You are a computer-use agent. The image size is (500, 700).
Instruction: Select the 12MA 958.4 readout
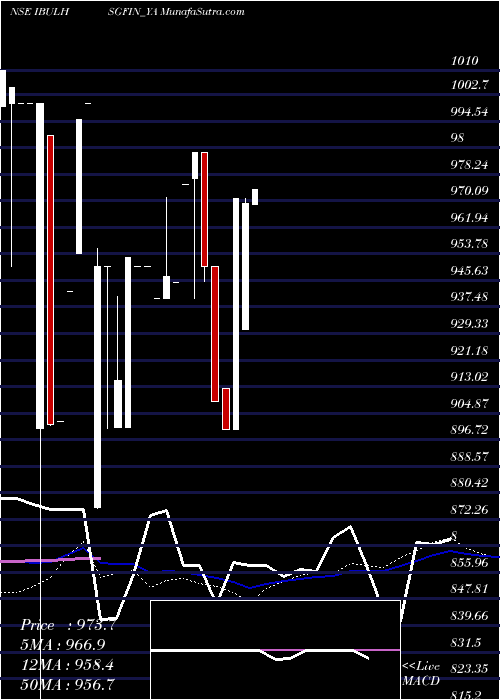click(67, 665)
